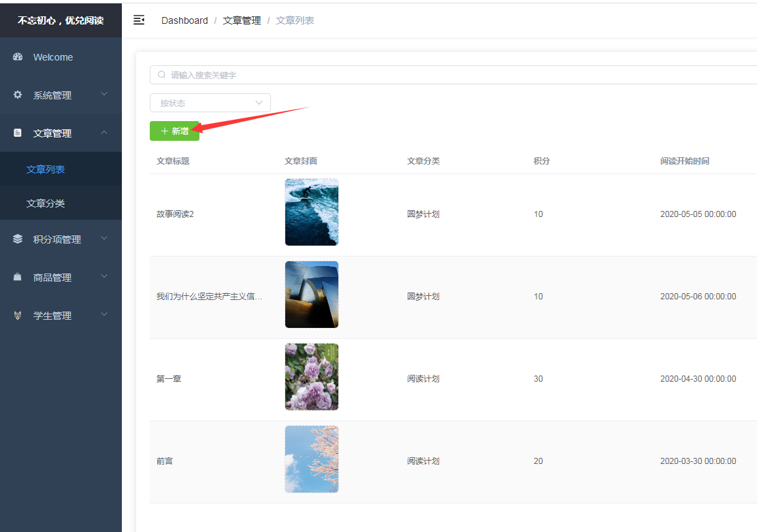Toggle the sidebar collapse hamburger icon
The height and width of the screenshot is (532, 757).
[x=139, y=20]
